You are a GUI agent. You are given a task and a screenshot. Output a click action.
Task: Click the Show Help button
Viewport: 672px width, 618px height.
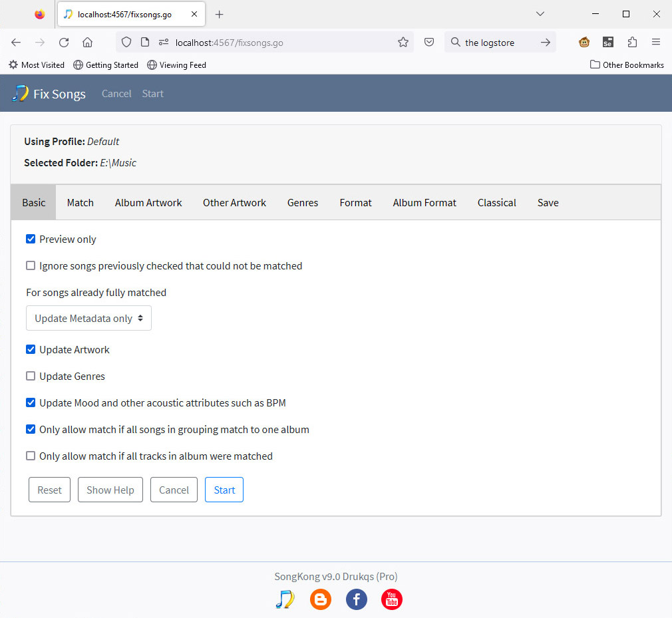pyautogui.click(x=110, y=490)
